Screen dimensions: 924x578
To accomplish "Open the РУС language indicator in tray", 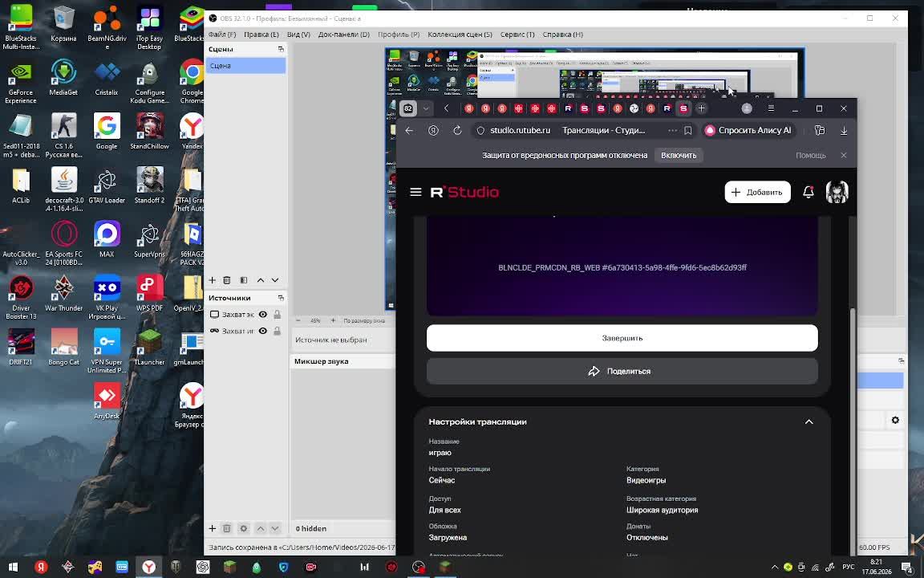I will [849, 568].
